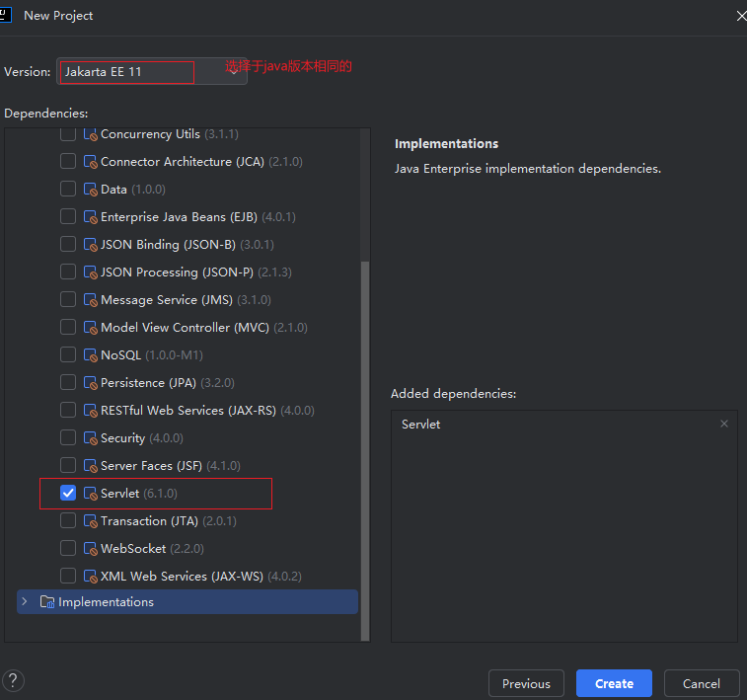This screenshot has height=700, width=747.
Task: Uncheck the Servlet dependency checkbox
Action: (x=68, y=493)
